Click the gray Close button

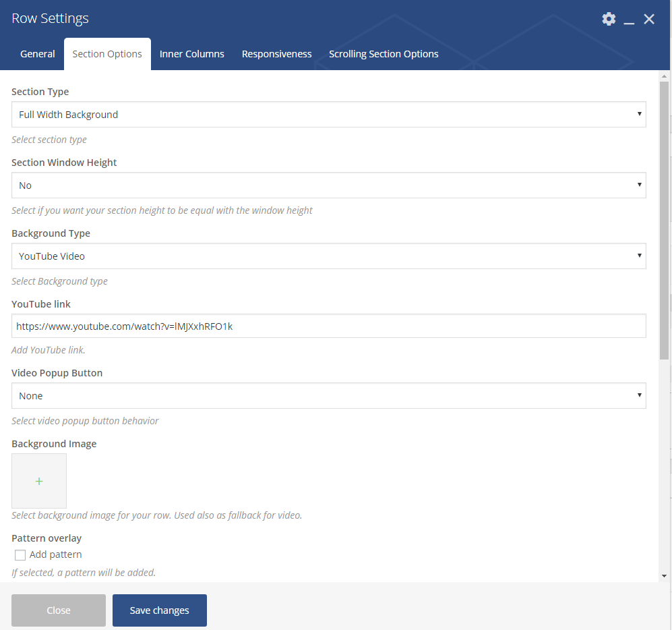pyautogui.click(x=59, y=610)
